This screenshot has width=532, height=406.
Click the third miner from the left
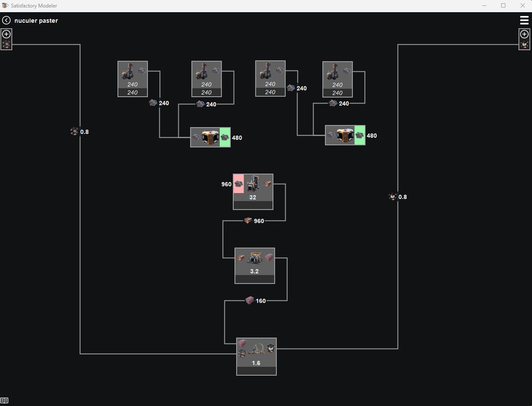point(266,71)
